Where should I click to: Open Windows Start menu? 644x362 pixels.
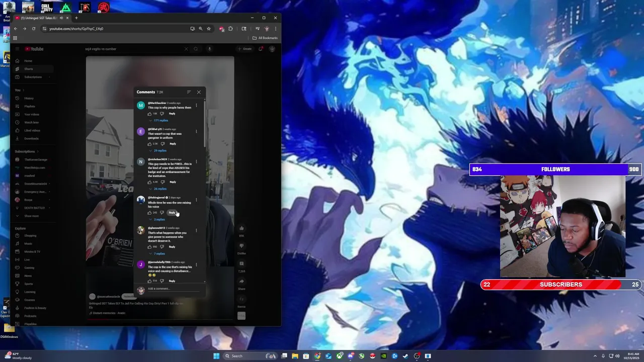216,356
